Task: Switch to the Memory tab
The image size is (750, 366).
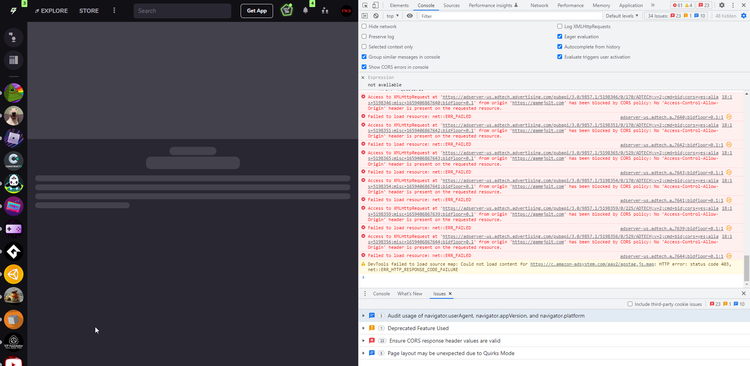Action: point(601,5)
